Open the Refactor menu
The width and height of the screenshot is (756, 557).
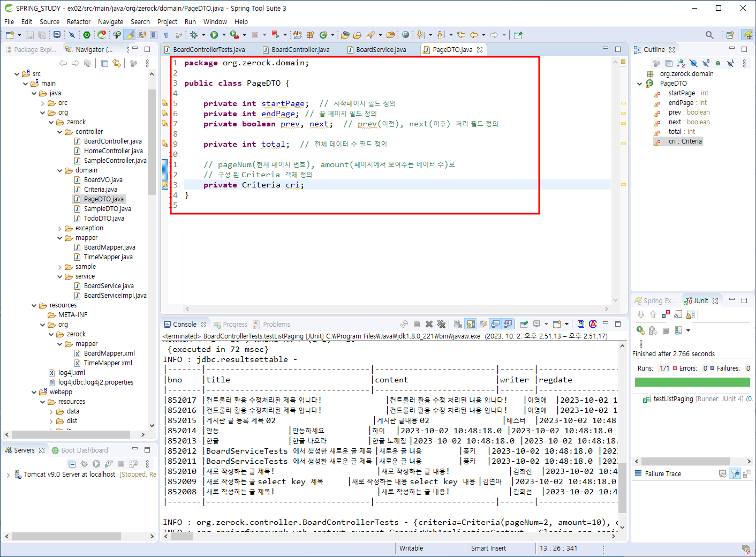coord(79,22)
